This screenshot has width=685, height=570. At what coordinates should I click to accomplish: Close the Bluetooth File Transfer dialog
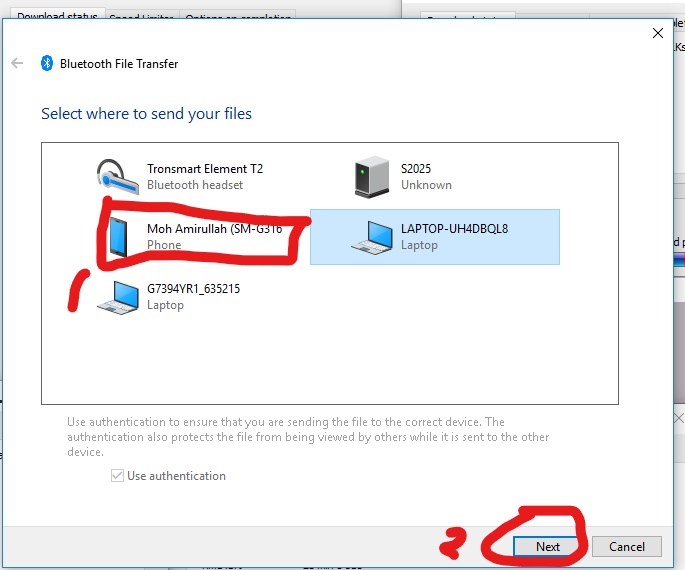click(x=657, y=33)
